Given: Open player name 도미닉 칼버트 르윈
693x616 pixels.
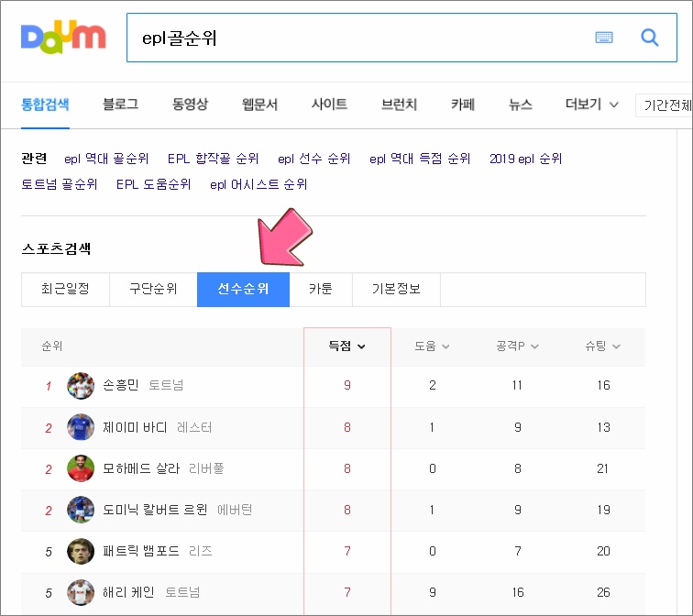Looking at the screenshot, I should tap(155, 510).
